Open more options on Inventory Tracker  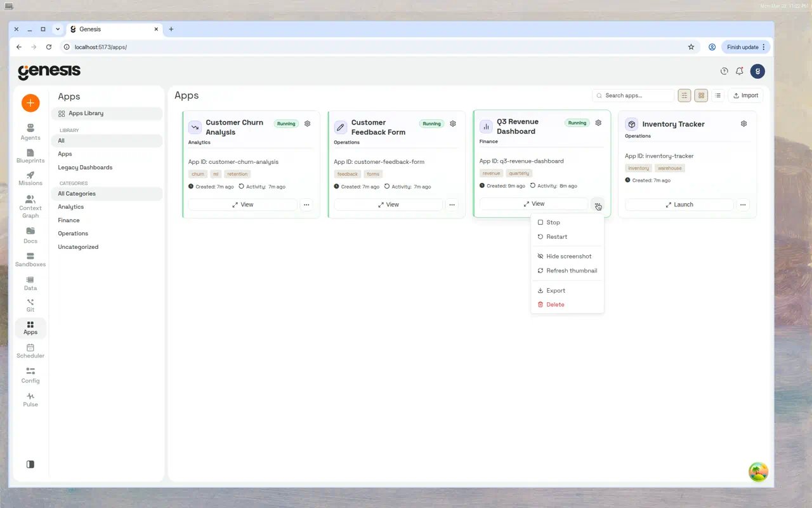coord(743,204)
